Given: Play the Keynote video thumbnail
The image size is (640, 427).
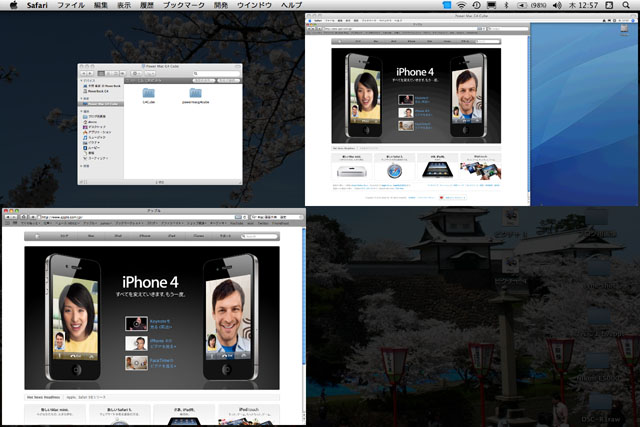Looking at the screenshot, I should (x=136, y=324).
